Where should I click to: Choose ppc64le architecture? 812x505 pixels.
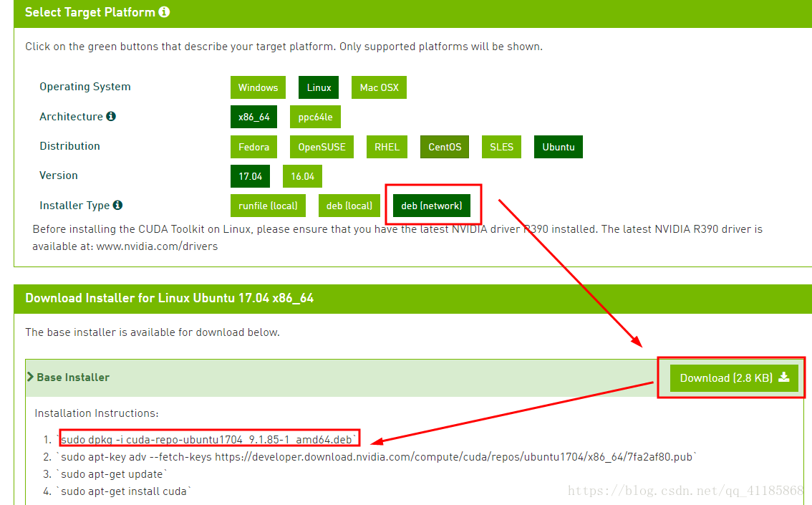click(315, 117)
